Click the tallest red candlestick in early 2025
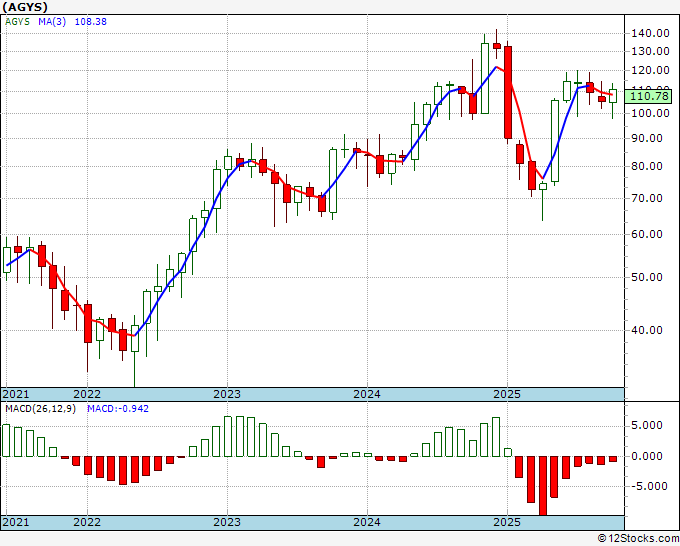 tap(508, 92)
